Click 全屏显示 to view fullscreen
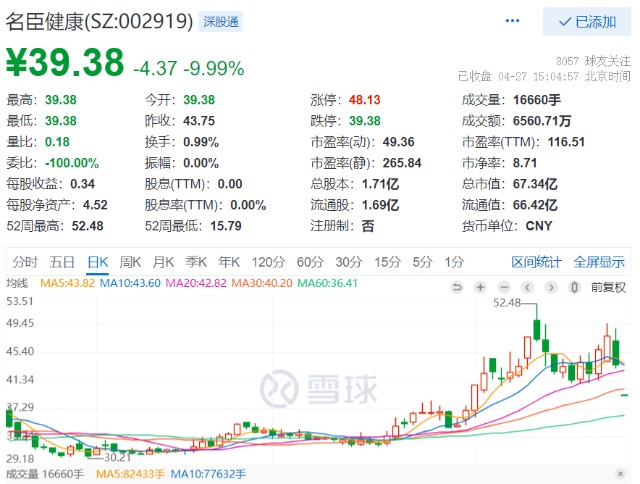640x484 pixels. [599, 262]
